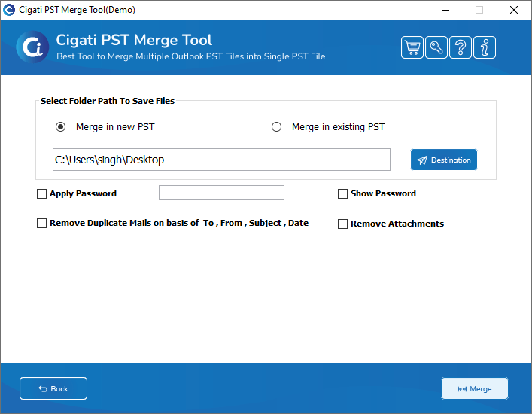Open the shopping cart purchase icon
Screen dimensions: 532x414
(412, 47)
